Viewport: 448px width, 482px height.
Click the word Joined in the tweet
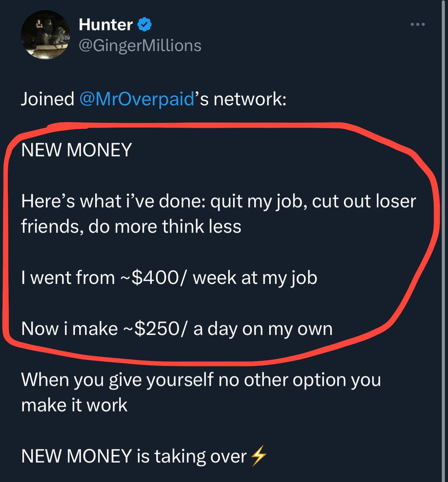(x=47, y=99)
